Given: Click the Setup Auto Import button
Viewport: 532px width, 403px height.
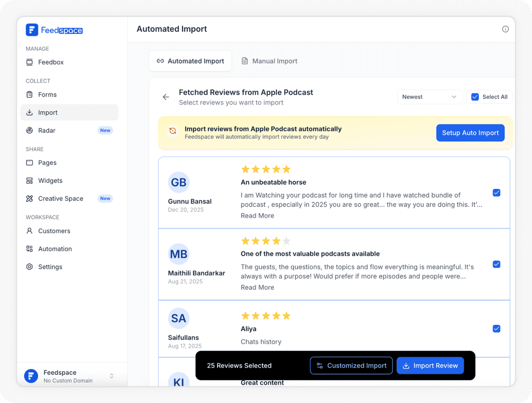Looking at the screenshot, I should pos(470,133).
